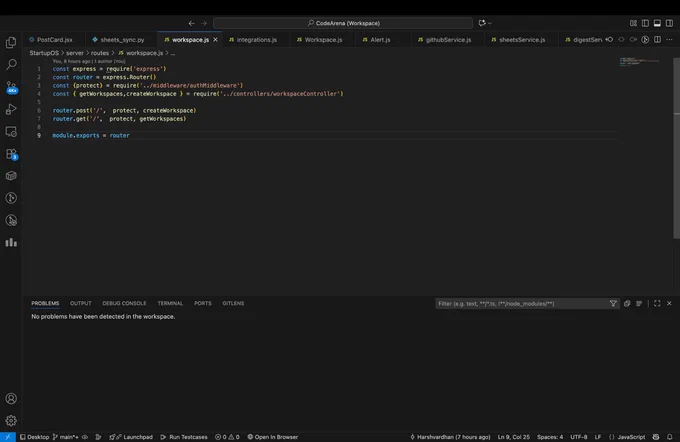Open previous revision with GitLens icon
This screenshot has width=680, height=442.
[609, 39]
